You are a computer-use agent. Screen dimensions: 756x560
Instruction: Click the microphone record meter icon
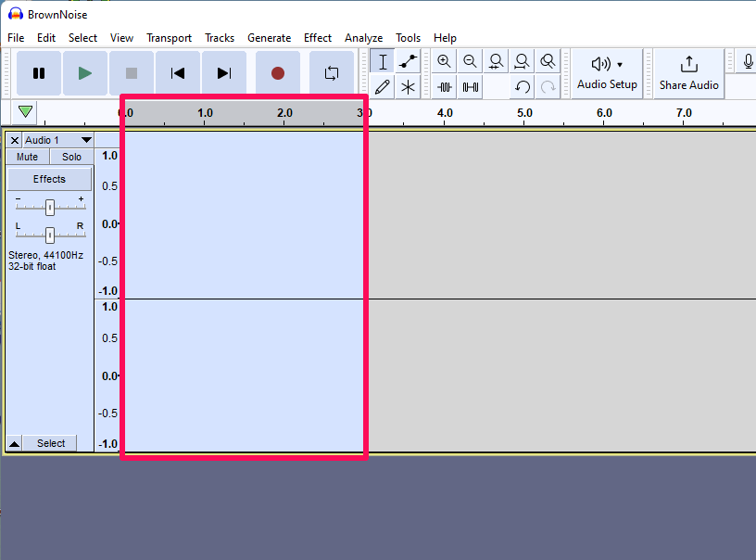(x=748, y=62)
